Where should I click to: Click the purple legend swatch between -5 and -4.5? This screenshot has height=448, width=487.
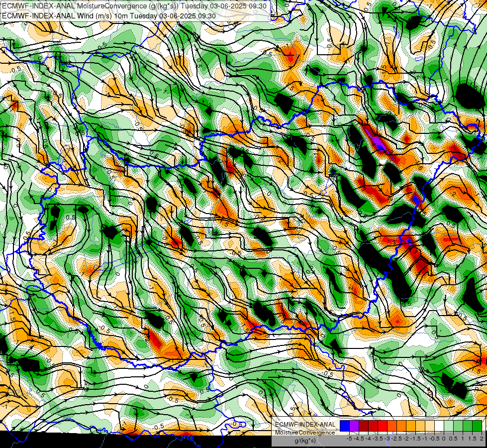354,426
